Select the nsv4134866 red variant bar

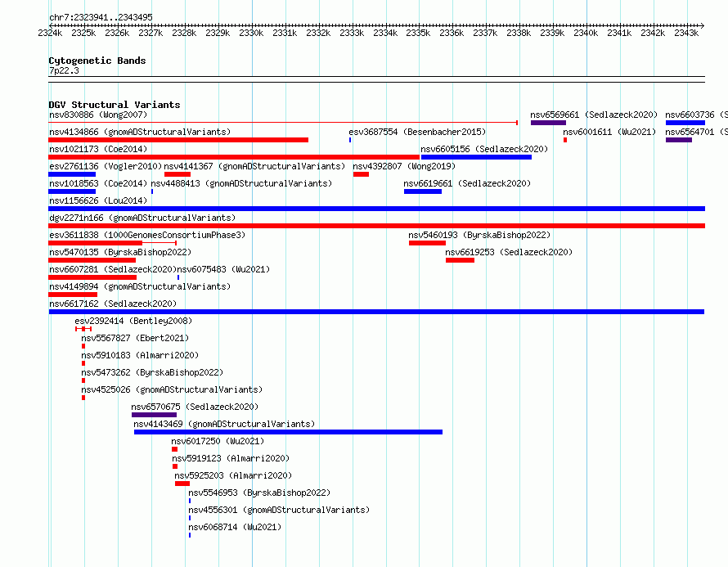178,140
